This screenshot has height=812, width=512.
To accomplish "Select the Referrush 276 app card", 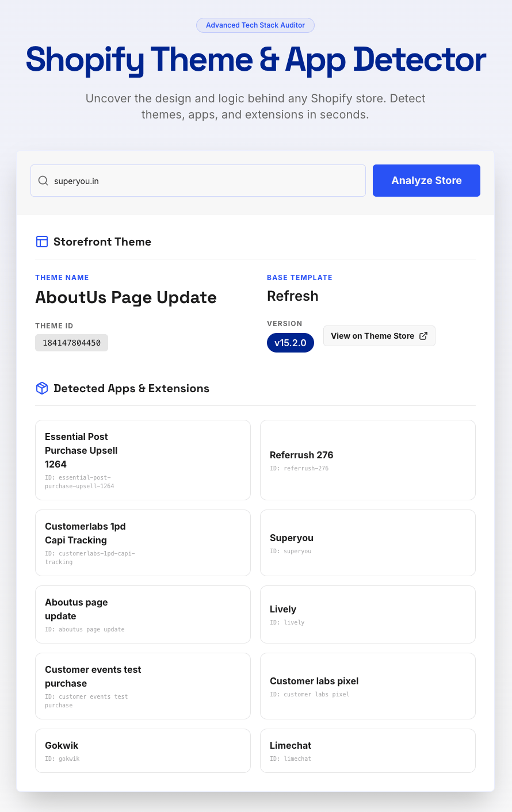I will point(368,460).
